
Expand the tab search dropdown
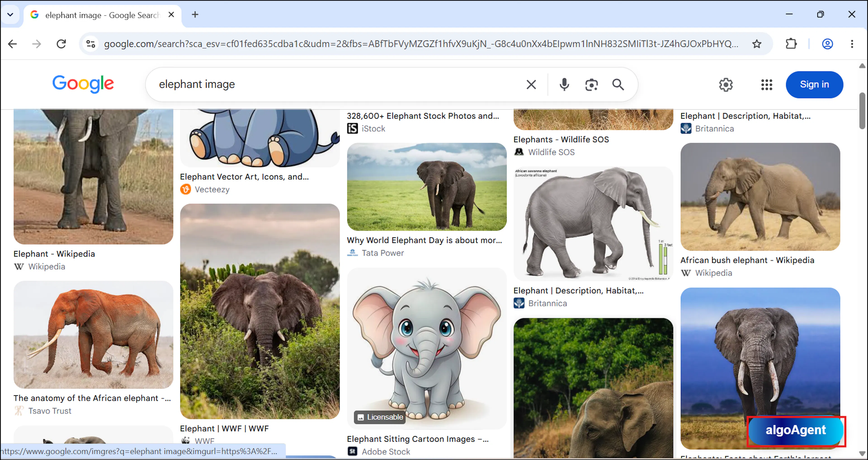click(10, 14)
